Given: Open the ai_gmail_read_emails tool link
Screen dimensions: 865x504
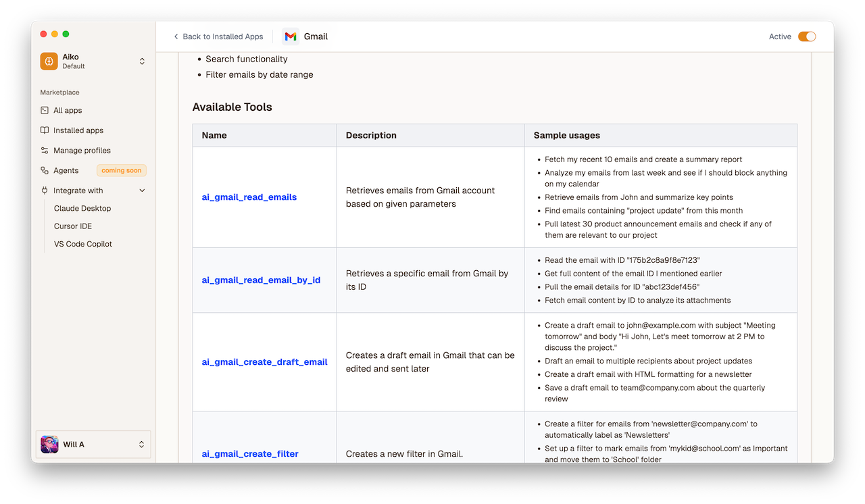Looking at the screenshot, I should (x=249, y=197).
